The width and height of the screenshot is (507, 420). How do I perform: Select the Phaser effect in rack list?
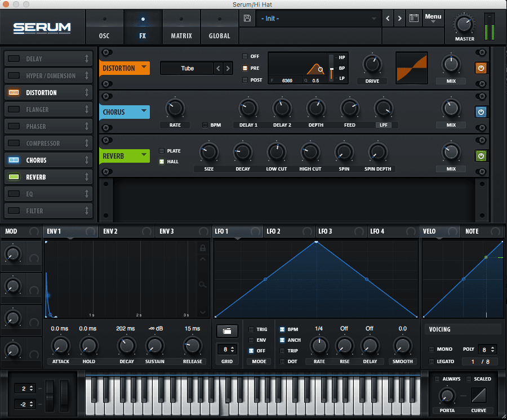point(48,126)
